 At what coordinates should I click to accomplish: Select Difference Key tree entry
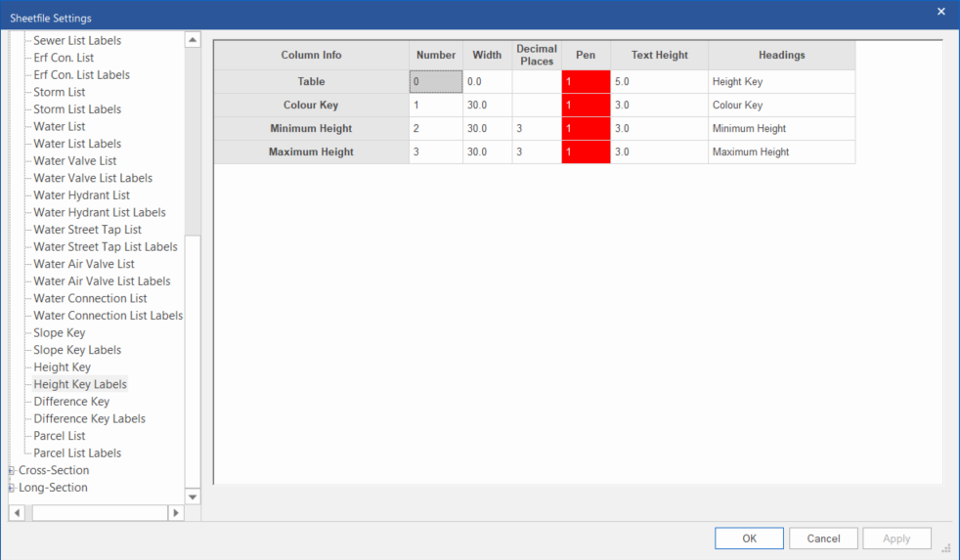pos(71,402)
